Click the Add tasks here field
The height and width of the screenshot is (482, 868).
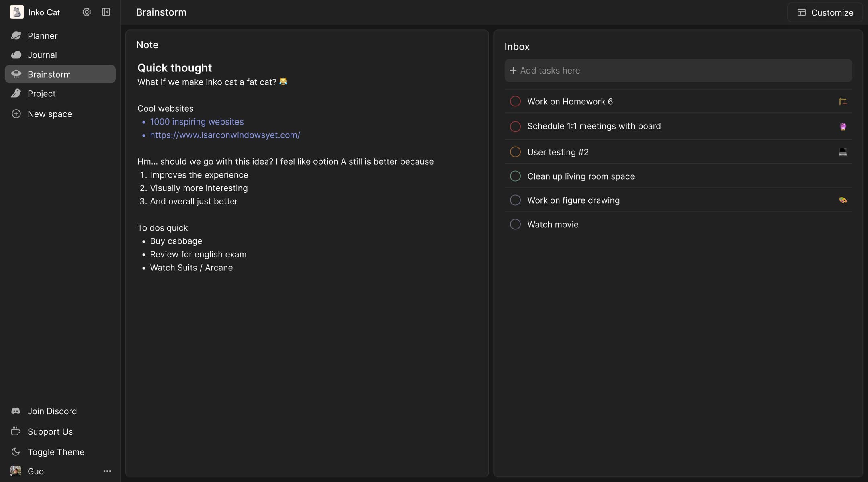click(x=678, y=71)
